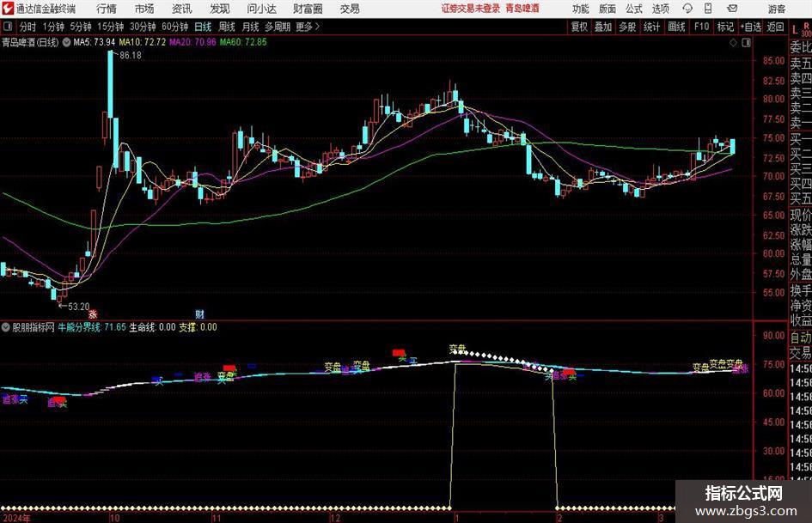This screenshot has height=523, width=812.
Task: Switch to the 30分钟 period tab
Action: (143, 27)
